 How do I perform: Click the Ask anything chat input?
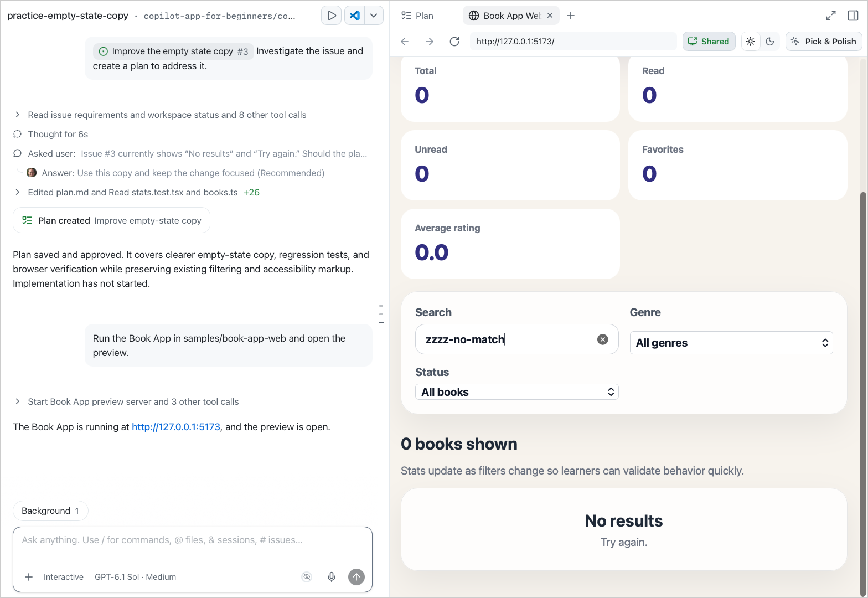[193, 540]
